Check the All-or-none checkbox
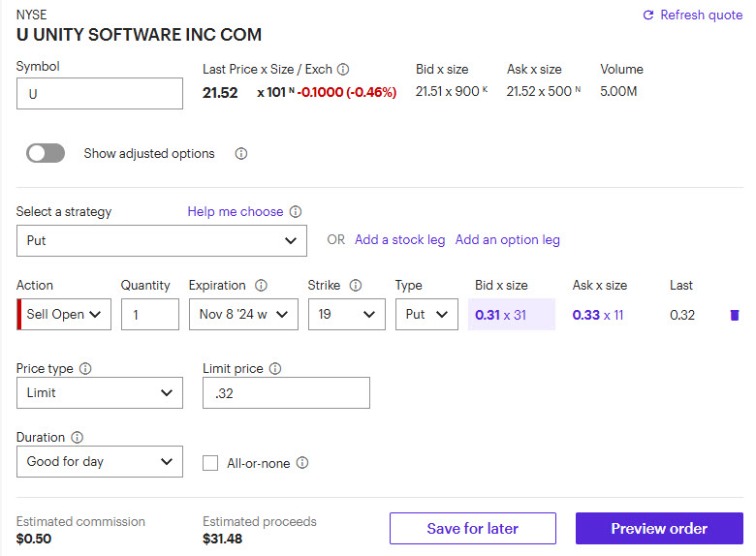 210,463
